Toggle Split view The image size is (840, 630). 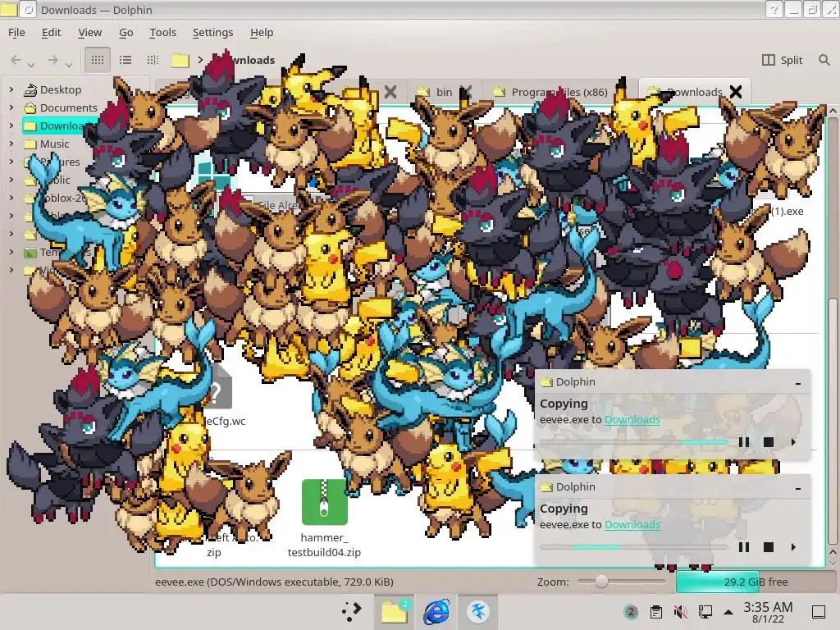[782, 60]
